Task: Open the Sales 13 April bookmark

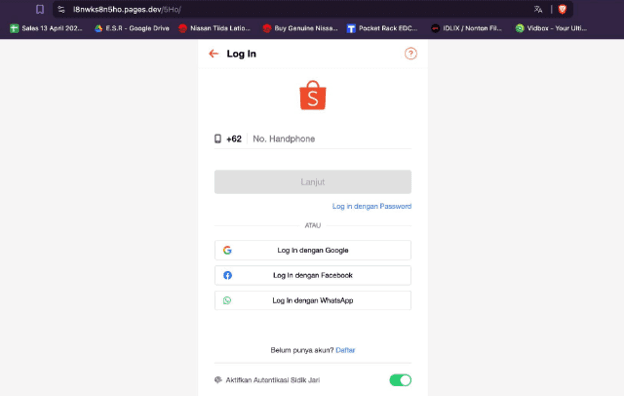Action: 46,28
